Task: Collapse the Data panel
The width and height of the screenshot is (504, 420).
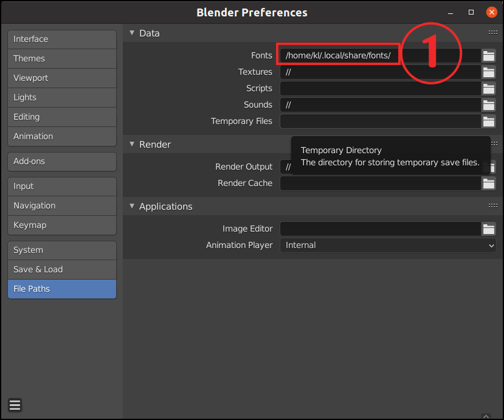Action: (132, 33)
